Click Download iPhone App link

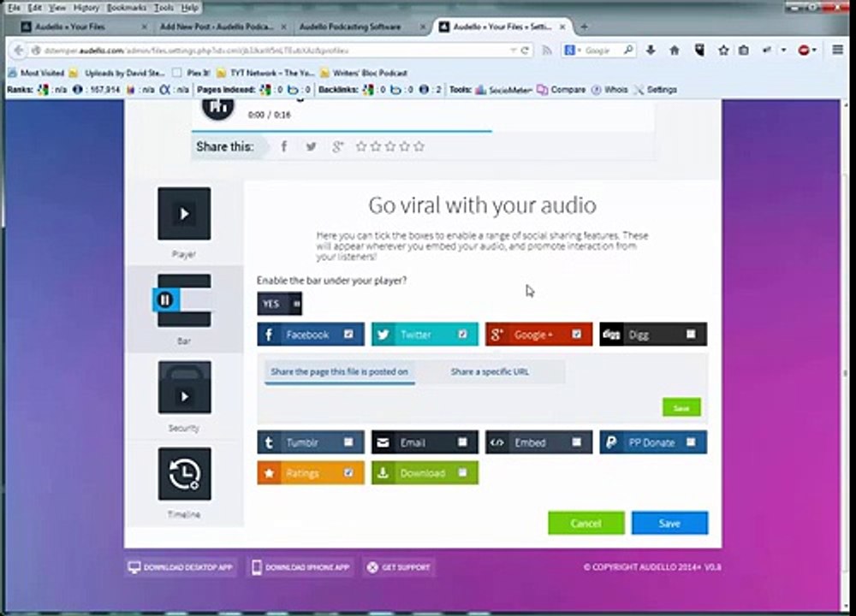coord(300,567)
